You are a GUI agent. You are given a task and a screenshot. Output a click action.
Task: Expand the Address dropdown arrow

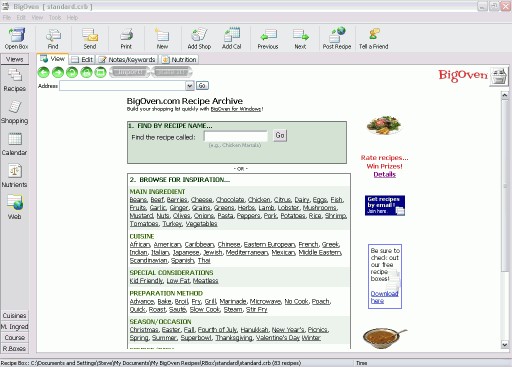click(190, 86)
